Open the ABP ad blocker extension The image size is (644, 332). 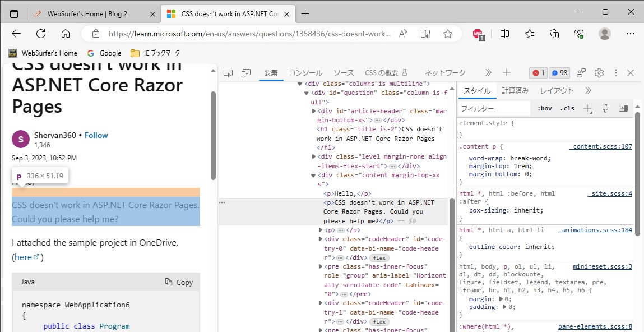click(x=478, y=34)
